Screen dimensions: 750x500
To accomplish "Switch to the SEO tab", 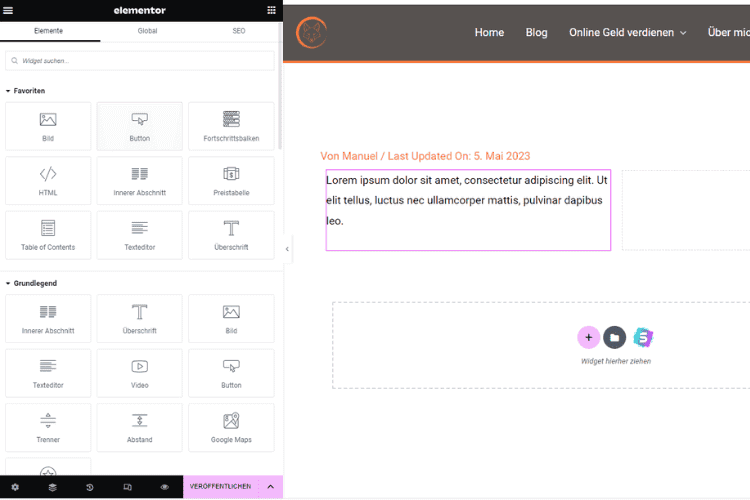I will [239, 31].
